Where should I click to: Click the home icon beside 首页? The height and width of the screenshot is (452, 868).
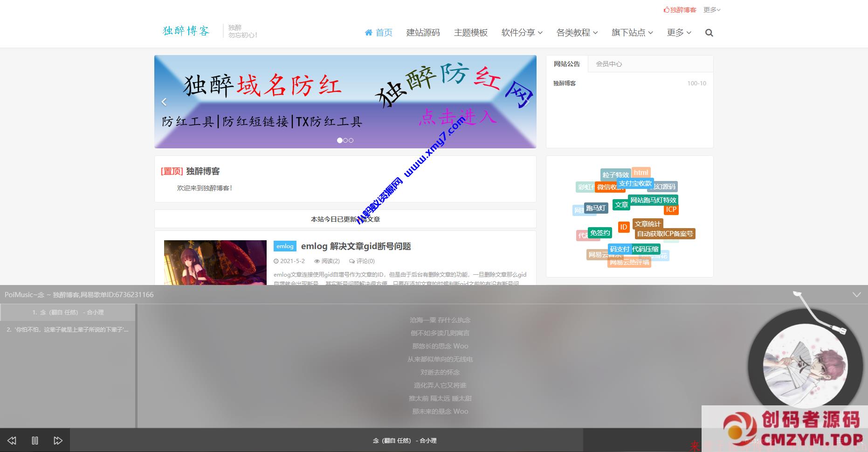tap(368, 33)
